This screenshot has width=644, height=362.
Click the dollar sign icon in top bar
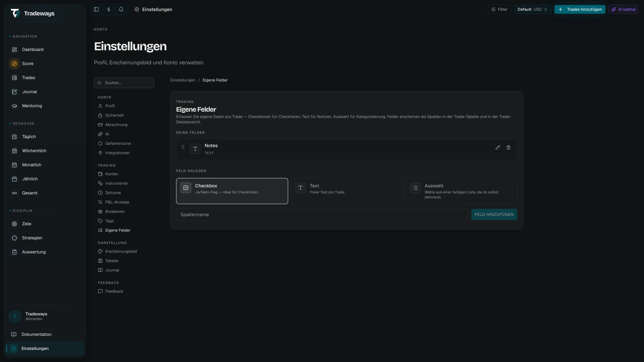(109, 10)
